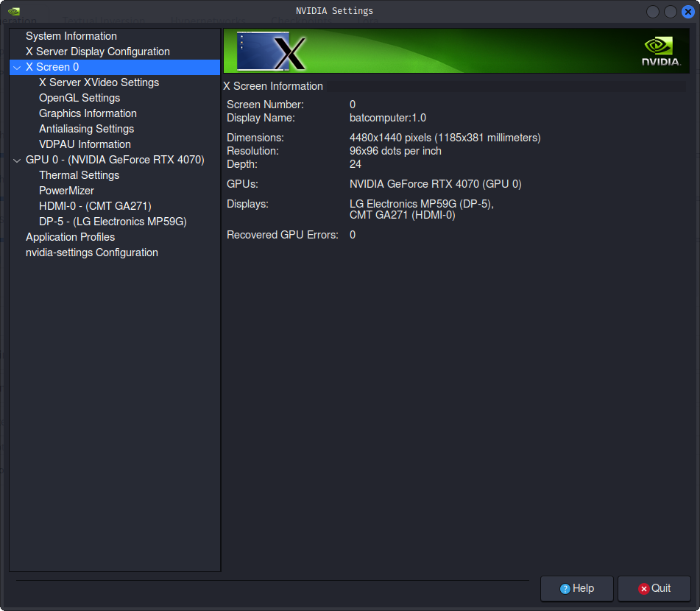Open Thermal Settings for GPU 0
The width and height of the screenshot is (700, 611).
point(79,175)
